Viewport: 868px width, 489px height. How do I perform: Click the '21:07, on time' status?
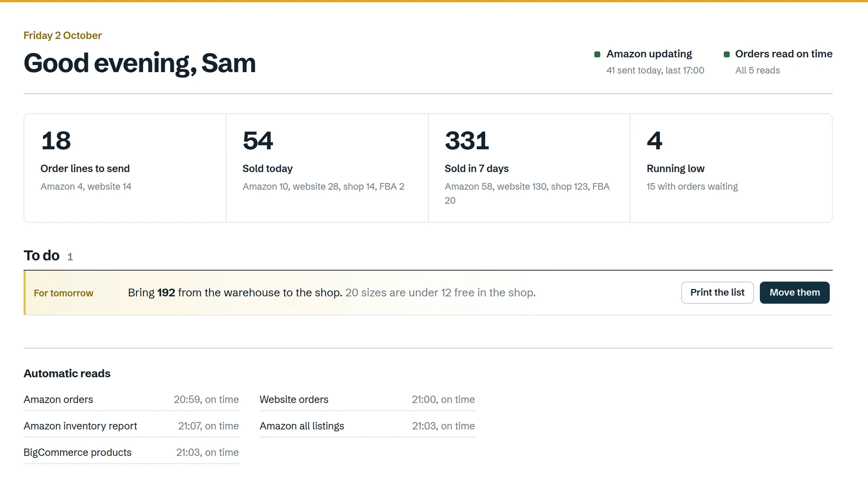[208, 426]
